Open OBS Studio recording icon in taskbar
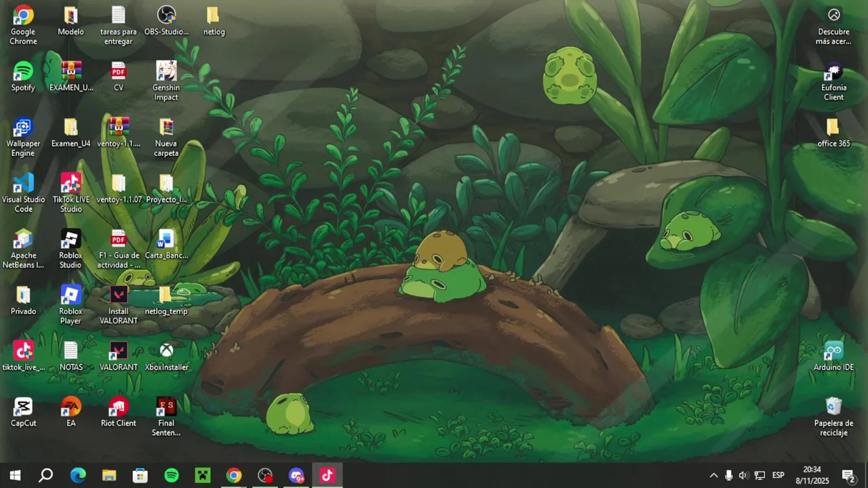 265,476
